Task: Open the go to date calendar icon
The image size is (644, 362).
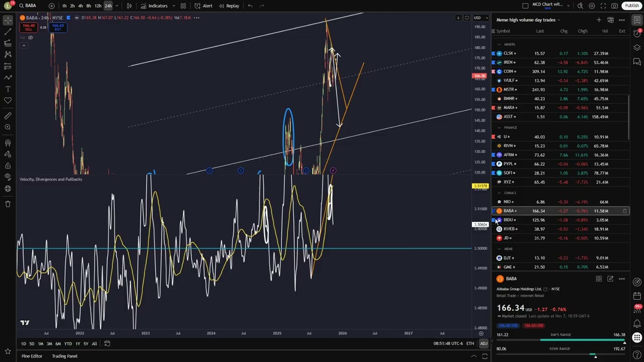Action: coord(107,343)
